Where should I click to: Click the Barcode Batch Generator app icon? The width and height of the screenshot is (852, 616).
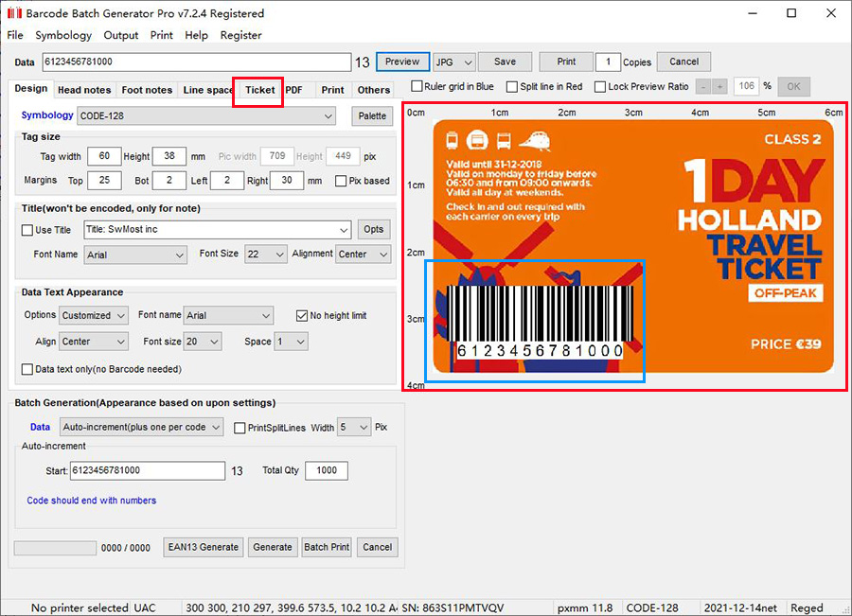[14, 13]
